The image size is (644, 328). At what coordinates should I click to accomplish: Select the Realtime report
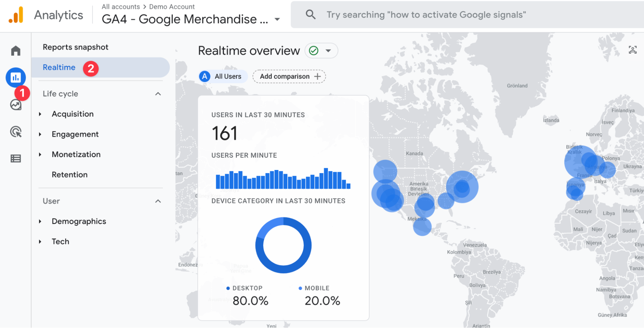click(101, 67)
